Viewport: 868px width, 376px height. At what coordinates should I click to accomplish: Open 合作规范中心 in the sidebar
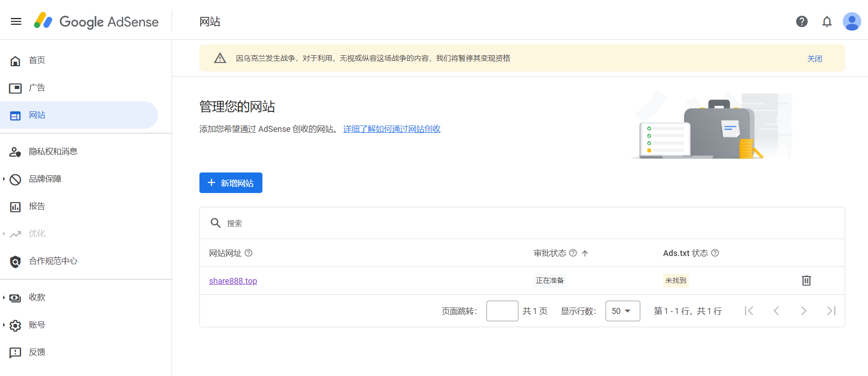(78, 261)
